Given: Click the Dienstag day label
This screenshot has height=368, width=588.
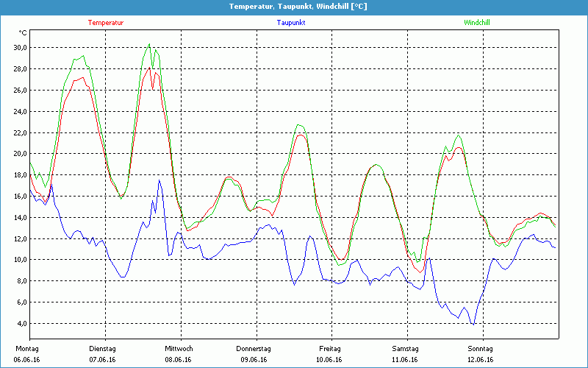Looking at the screenshot, I should [x=102, y=349].
